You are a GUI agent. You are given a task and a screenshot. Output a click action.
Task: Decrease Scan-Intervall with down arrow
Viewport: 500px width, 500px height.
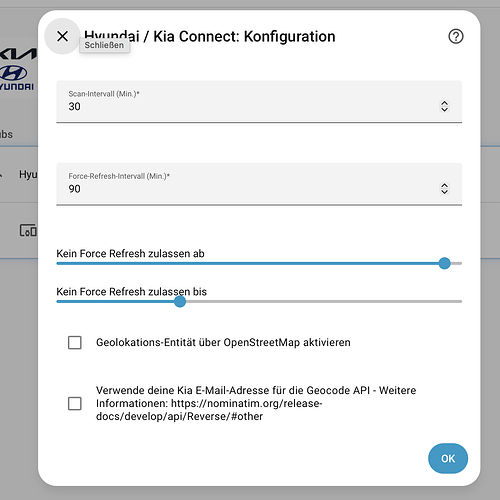(444, 110)
